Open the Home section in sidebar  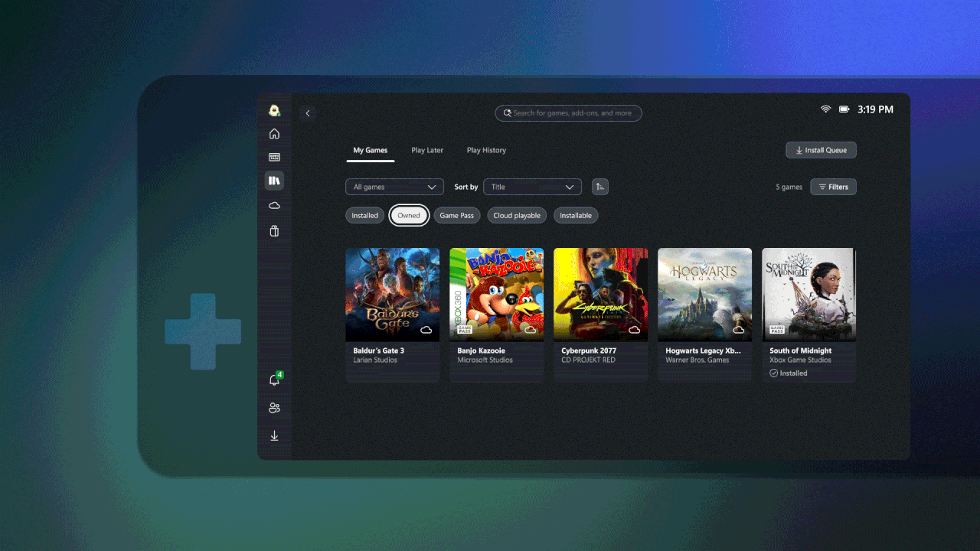click(x=274, y=133)
